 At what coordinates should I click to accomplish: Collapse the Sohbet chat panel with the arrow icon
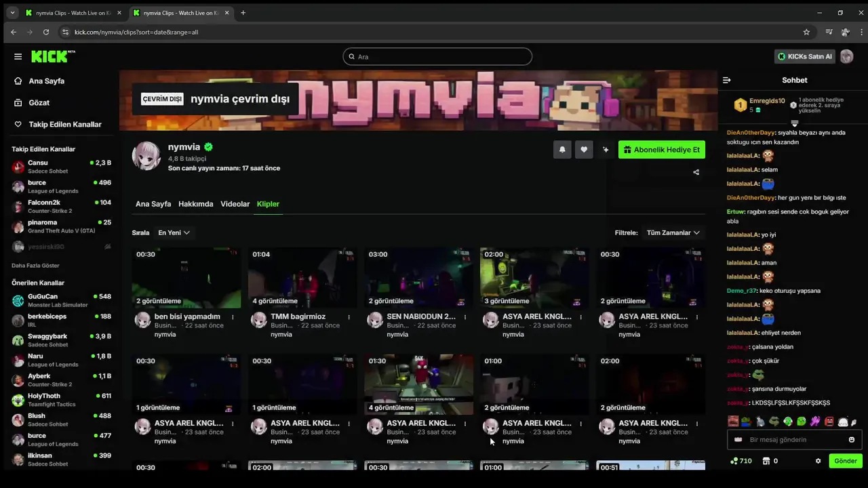tap(727, 80)
